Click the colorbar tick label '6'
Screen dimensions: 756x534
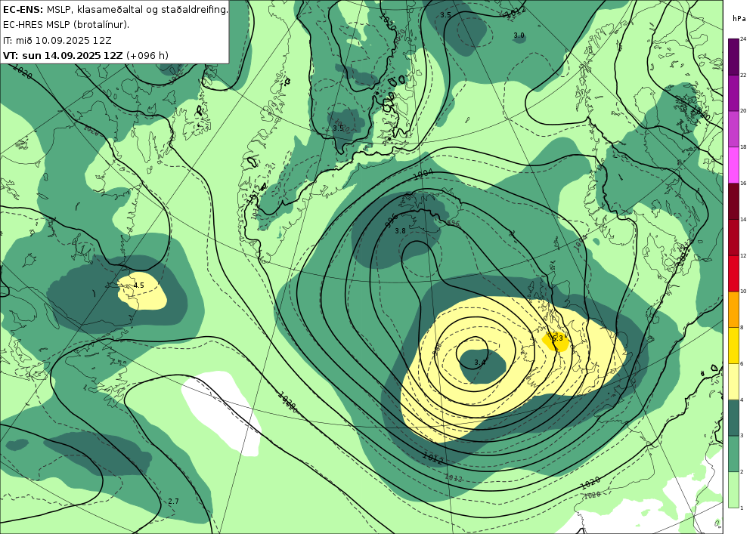tap(742, 363)
